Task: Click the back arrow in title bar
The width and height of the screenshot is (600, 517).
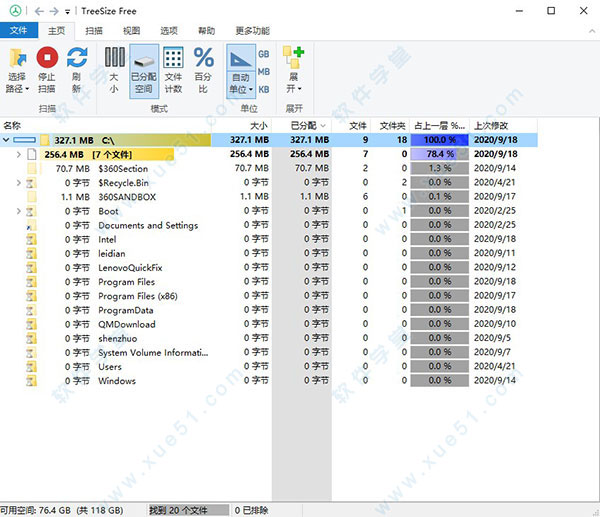Action: pyautogui.click(x=39, y=10)
